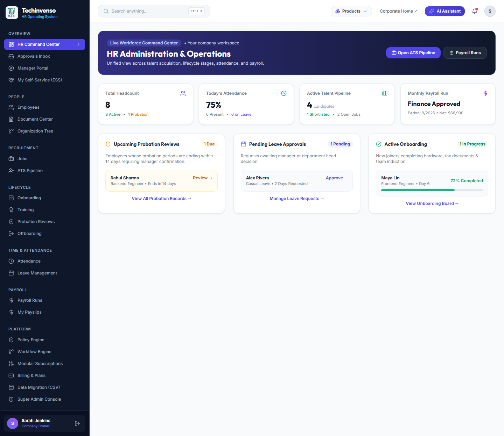504x436 pixels.
Task: Click the Techinvenso logo icon
Action: click(x=12, y=13)
